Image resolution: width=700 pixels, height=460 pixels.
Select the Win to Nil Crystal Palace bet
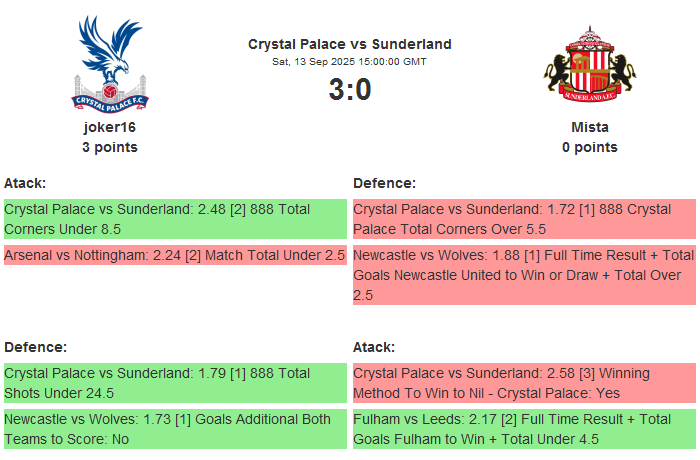(x=524, y=383)
